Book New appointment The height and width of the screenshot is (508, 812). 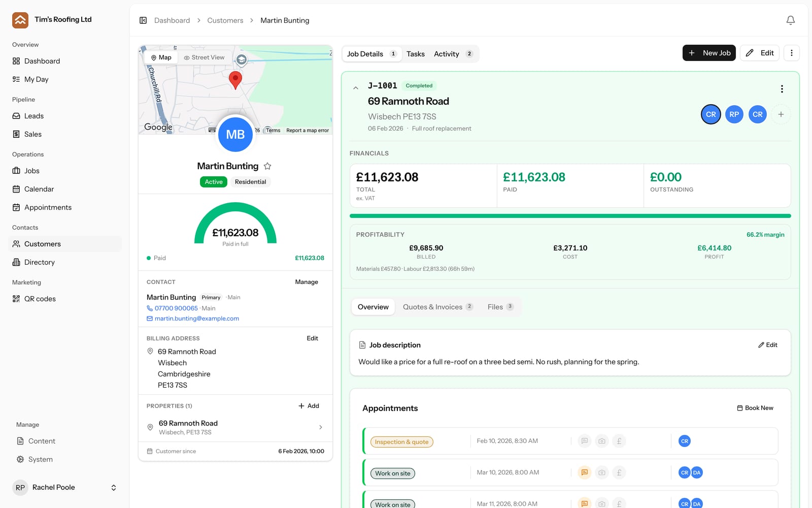755,408
